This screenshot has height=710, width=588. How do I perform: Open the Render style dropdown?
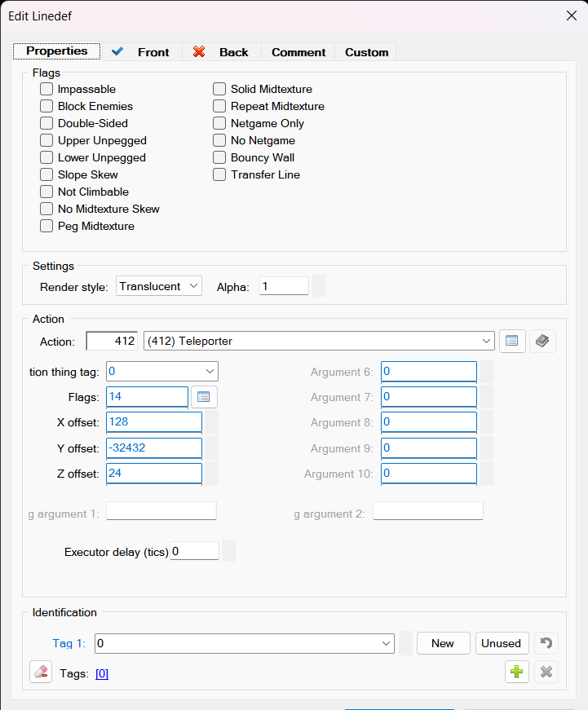click(158, 286)
